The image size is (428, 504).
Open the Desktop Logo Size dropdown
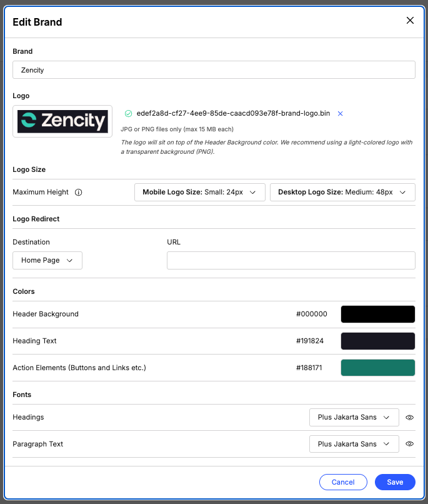pyautogui.click(x=342, y=193)
